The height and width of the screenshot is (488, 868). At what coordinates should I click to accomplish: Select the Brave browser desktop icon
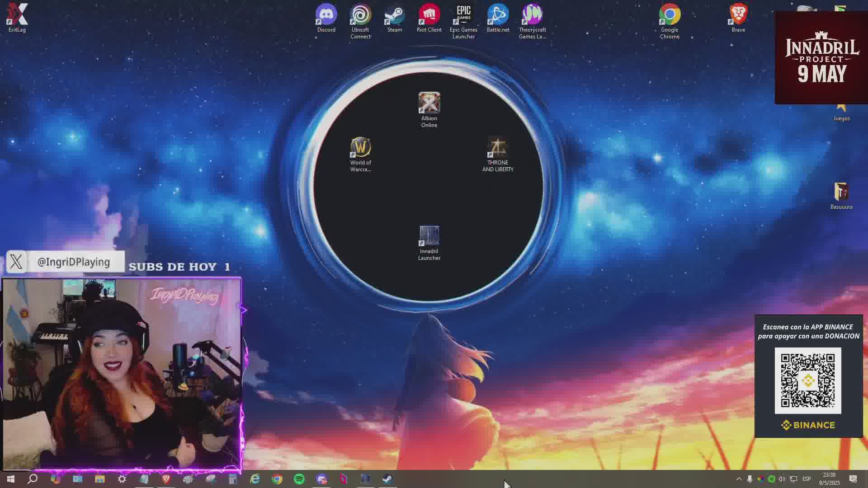(x=738, y=18)
